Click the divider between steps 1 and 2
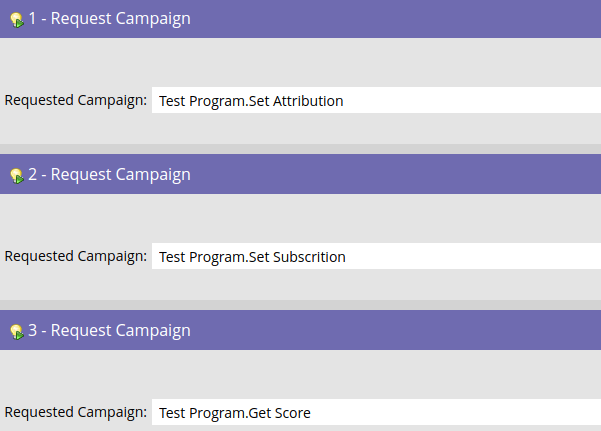The width and height of the screenshot is (601, 431). coord(300,149)
